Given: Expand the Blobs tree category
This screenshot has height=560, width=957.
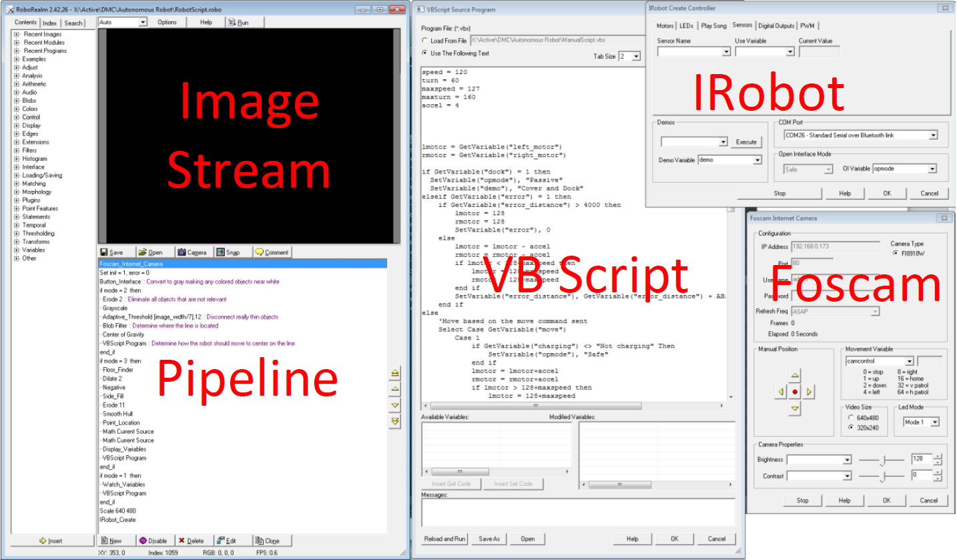Looking at the screenshot, I should pyautogui.click(x=16, y=101).
